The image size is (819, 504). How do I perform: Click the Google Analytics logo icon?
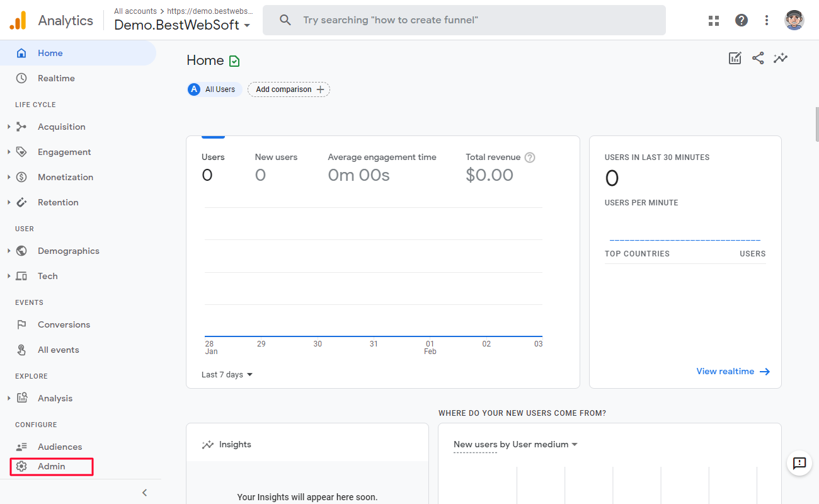click(x=18, y=21)
